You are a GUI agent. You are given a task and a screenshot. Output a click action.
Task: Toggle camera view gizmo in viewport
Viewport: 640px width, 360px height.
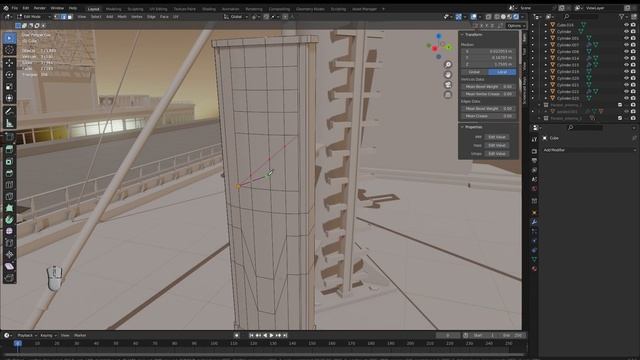(x=448, y=84)
